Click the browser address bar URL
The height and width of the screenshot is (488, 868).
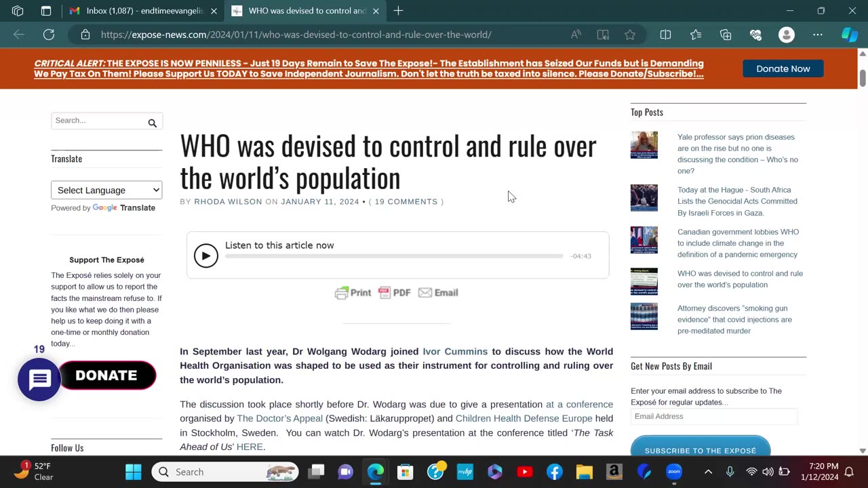296,35
